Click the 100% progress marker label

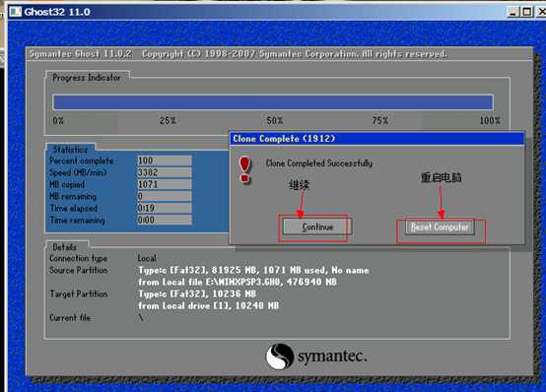pos(490,121)
